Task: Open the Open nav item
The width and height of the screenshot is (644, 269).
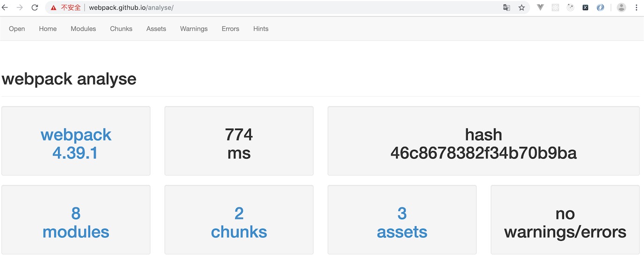Action: [x=17, y=29]
